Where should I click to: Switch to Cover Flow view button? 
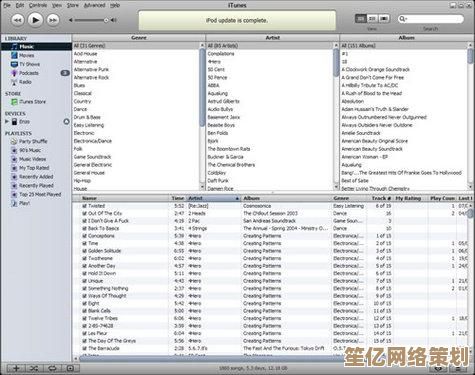pyautogui.click(x=384, y=19)
